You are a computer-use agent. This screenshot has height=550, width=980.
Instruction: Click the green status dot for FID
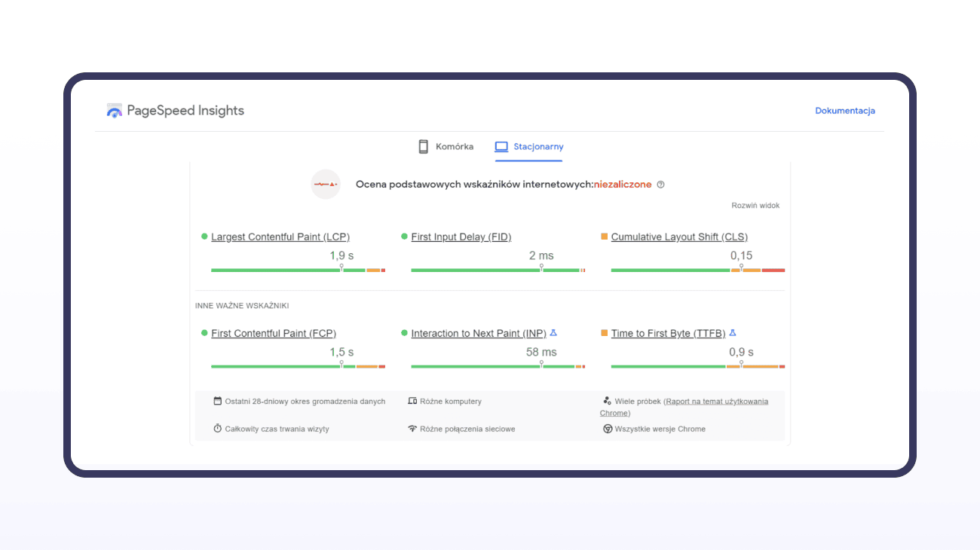404,236
